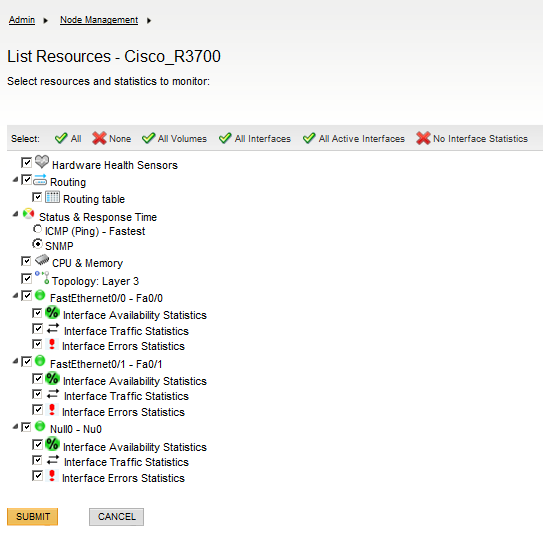
Task: Click the green status dot for Null0
Action: click(40, 426)
